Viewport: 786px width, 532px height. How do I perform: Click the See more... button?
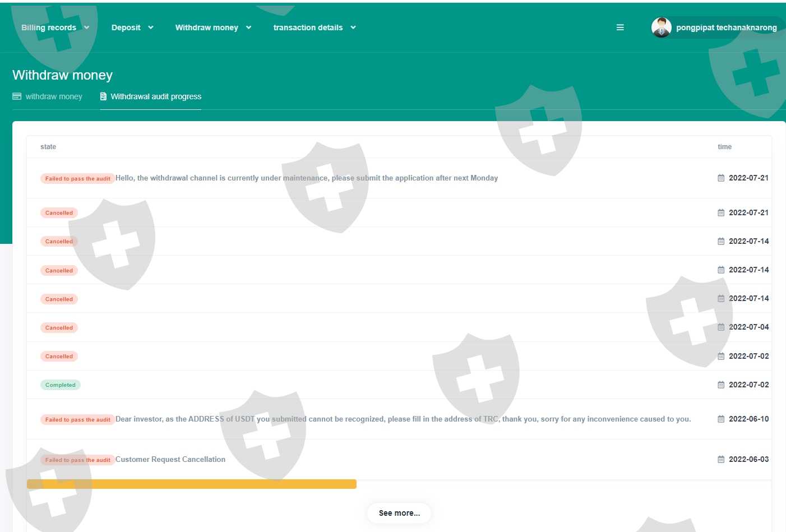[399, 513]
